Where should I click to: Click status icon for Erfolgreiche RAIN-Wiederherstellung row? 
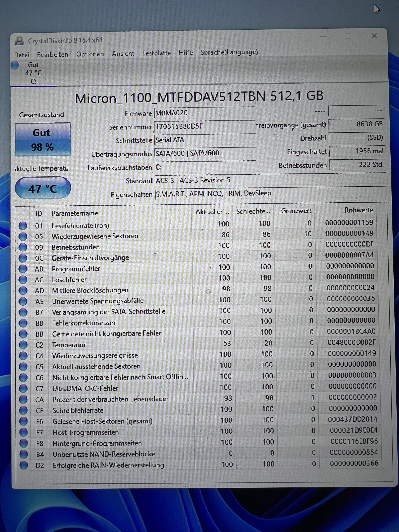pyautogui.click(x=24, y=465)
